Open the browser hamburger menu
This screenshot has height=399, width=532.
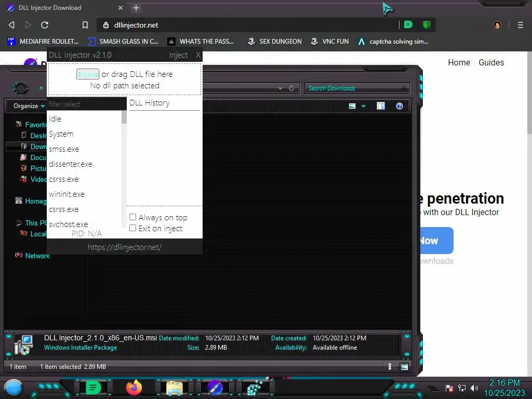[521, 25]
